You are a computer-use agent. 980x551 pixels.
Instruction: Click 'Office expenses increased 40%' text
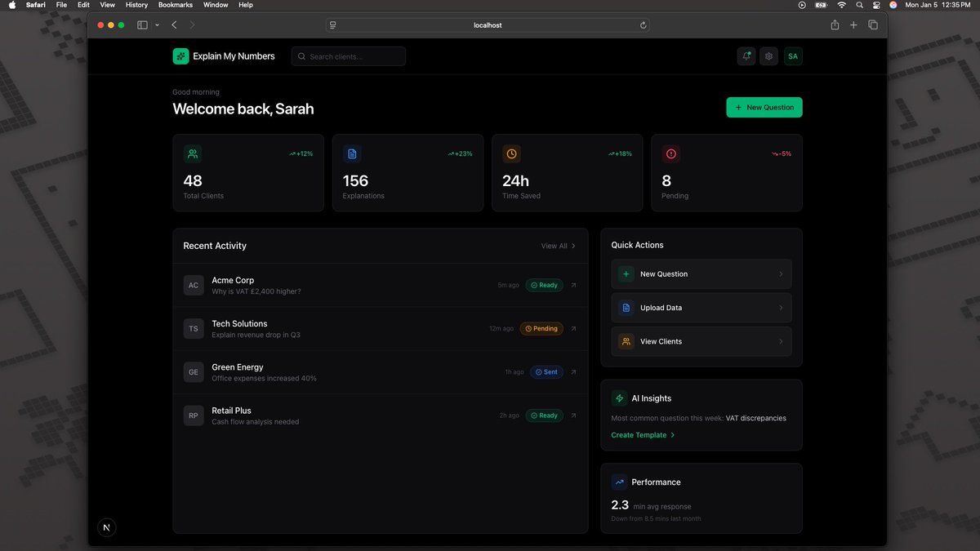click(264, 379)
